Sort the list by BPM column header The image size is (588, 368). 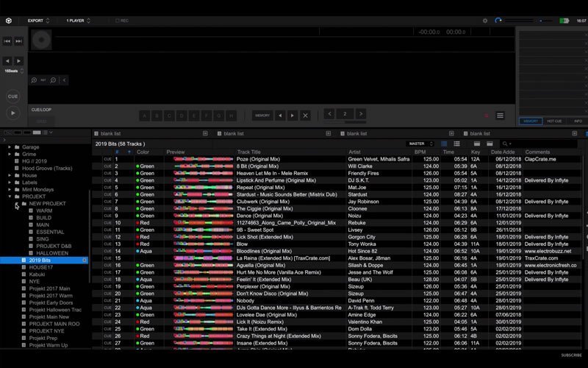click(420, 152)
